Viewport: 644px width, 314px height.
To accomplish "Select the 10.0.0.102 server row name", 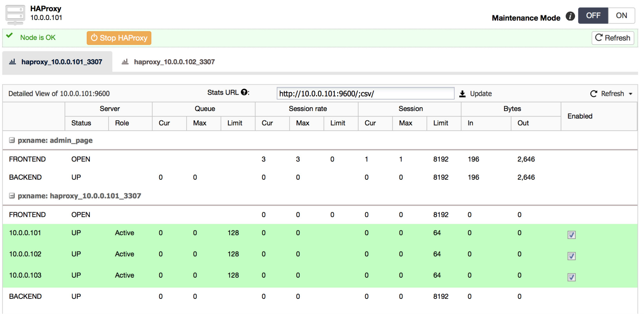I will pyautogui.click(x=25, y=254).
